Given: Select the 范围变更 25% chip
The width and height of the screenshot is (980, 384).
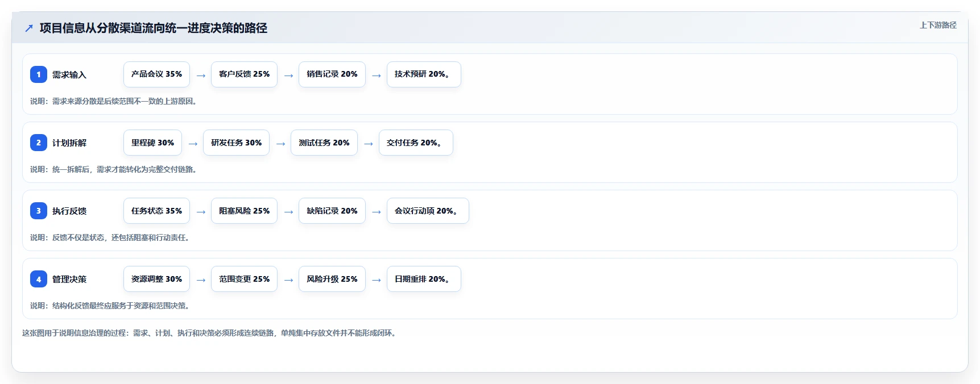Looking at the screenshot, I should [x=244, y=279].
